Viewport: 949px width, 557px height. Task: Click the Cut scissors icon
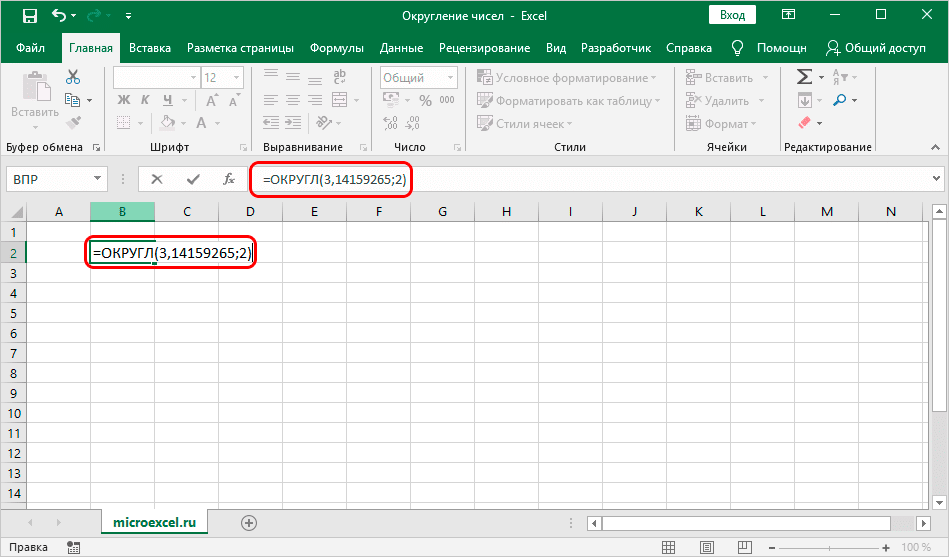(72, 78)
